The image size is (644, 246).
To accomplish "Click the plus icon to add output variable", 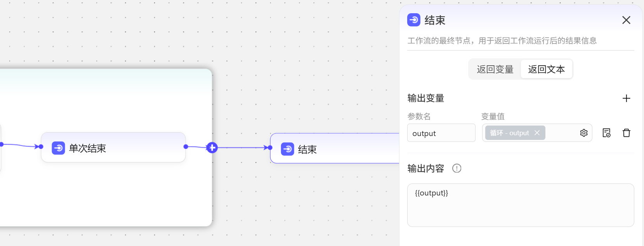I will tap(626, 98).
